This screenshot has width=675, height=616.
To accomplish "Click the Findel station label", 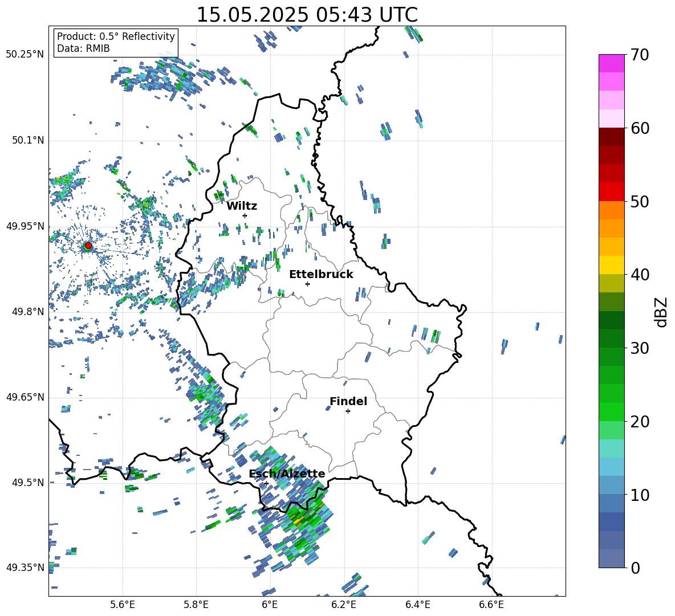I will click(348, 401).
